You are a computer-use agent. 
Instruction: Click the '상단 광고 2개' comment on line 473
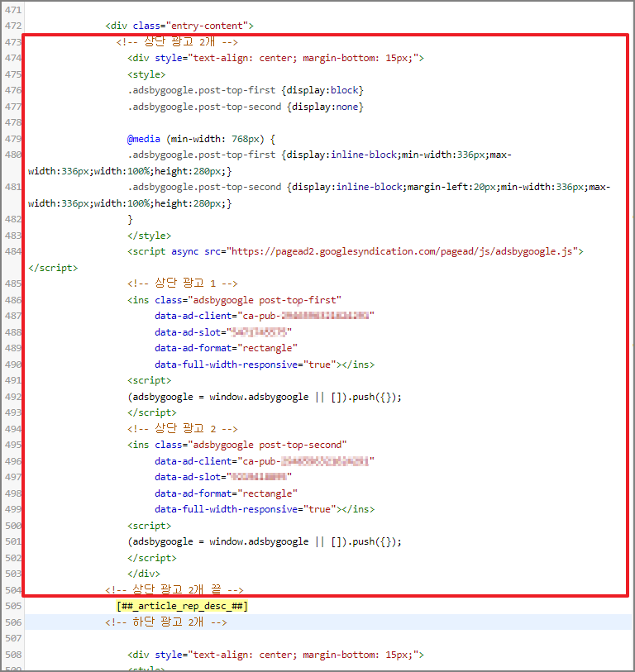click(x=177, y=42)
